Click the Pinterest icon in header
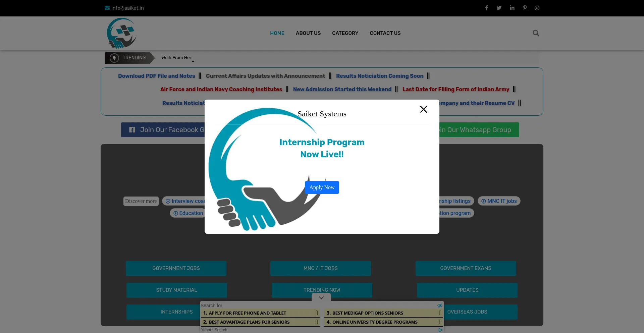The image size is (644, 333). click(525, 8)
